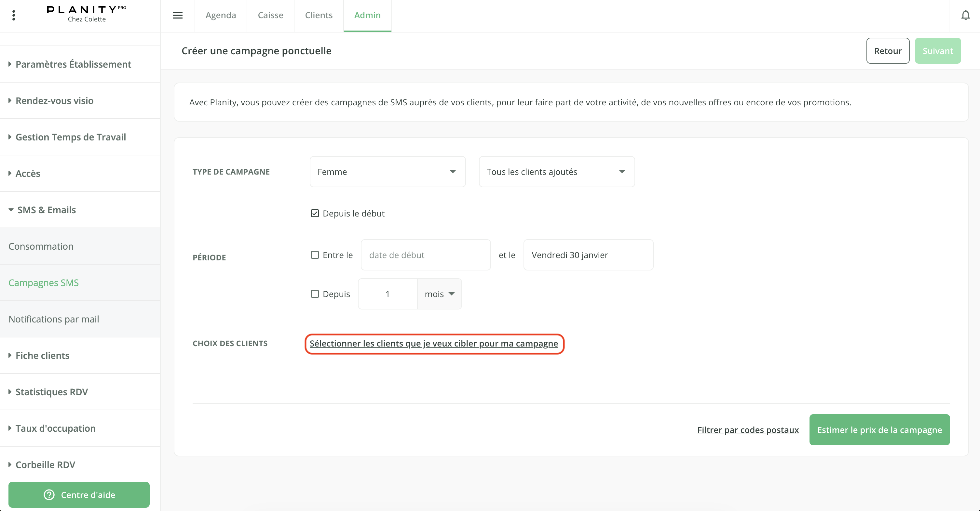Uncheck the Depuis le début checkbox
This screenshot has height=511, width=980.
point(315,213)
